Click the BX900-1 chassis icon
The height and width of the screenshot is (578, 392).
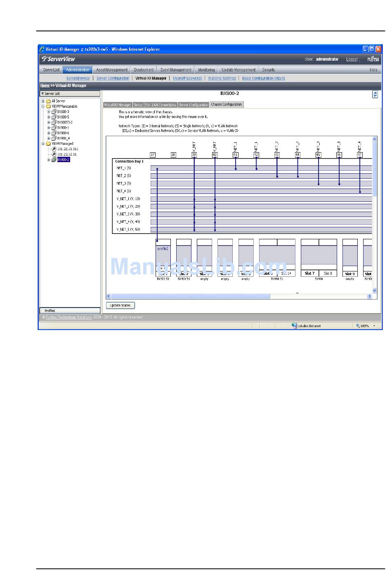pos(54,127)
